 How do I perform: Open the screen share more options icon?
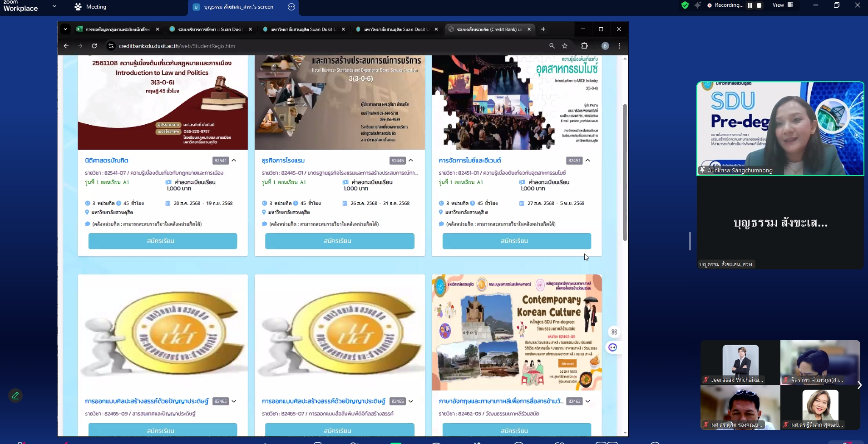[x=291, y=7]
